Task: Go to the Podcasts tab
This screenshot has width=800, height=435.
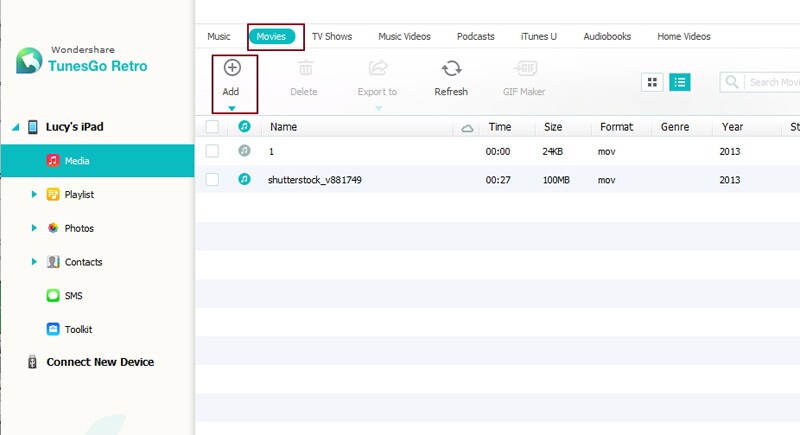Action: click(x=476, y=37)
